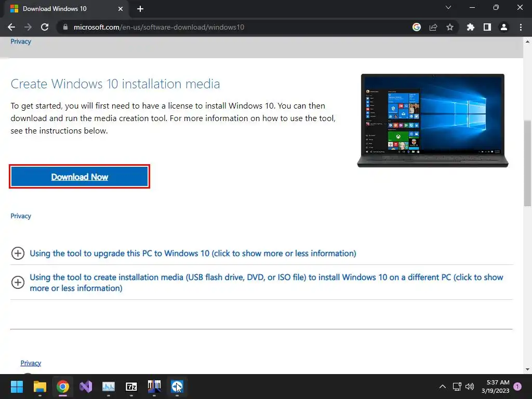This screenshot has width=532, height=399.
Task: Minimize the Chrome window
Action: [472, 7]
